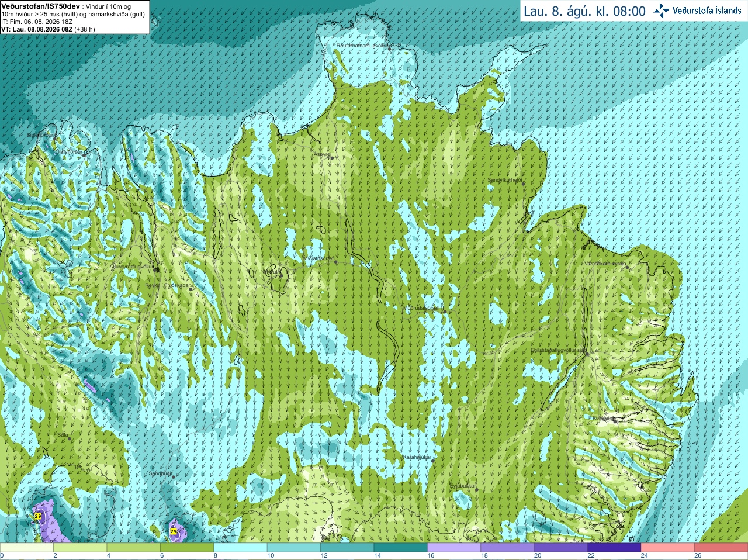The width and height of the screenshot is (748, 560).
Task: Click the Möðrudalsöræfi station marker
Action: [445, 312]
